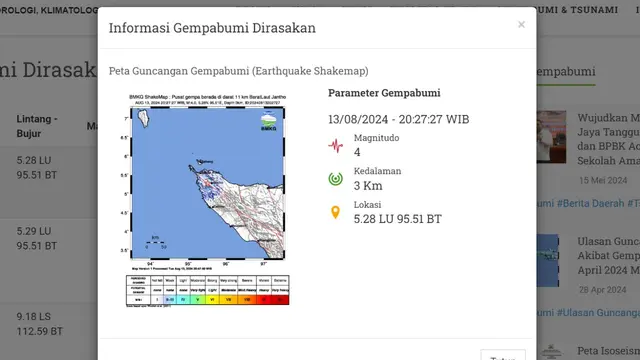The width and height of the screenshot is (640, 360).
Task: Click the BMKG logo on the shakemap
Action: tap(269, 122)
